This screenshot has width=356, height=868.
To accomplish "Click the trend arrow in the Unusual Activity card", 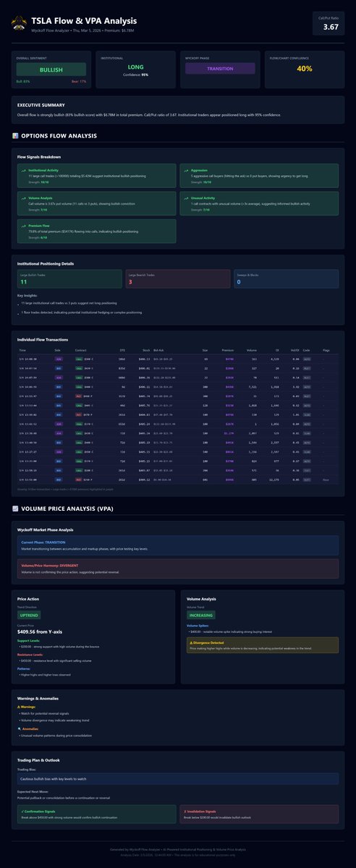I will pyautogui.click(x=185, y=197).
